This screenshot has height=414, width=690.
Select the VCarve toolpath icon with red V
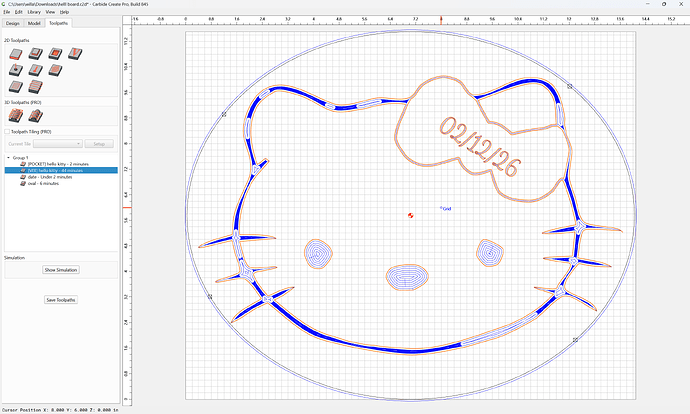(x=75, y=54)
